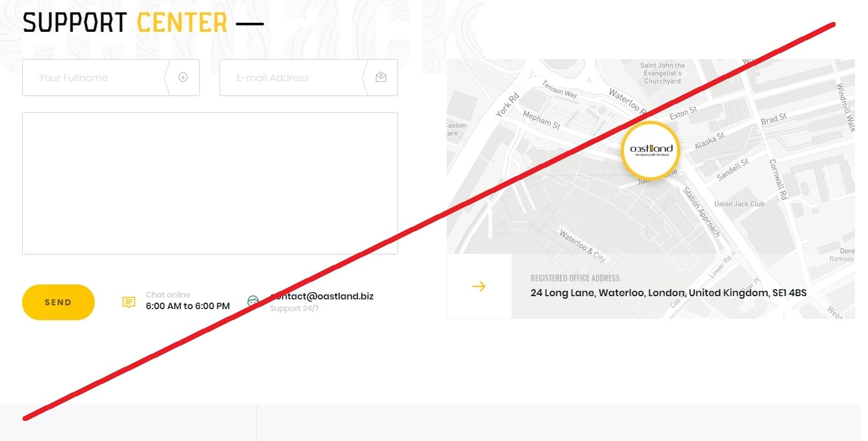868x441 pixels.
Task: Click the chat bubble icon near Chat online
Action: tap(129, 302)
